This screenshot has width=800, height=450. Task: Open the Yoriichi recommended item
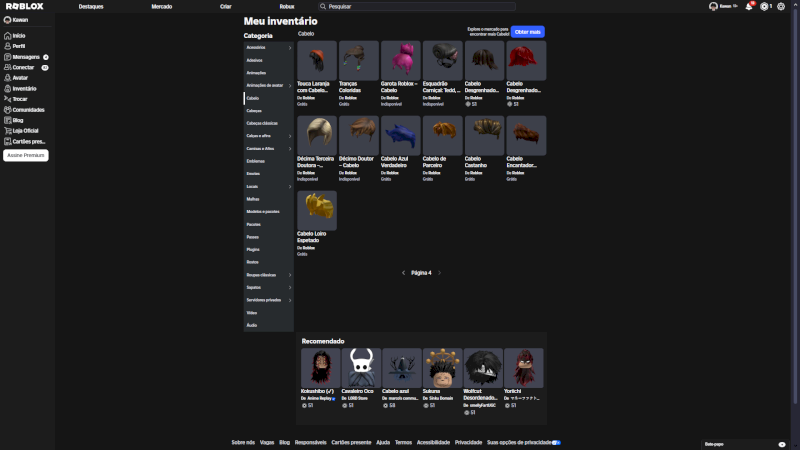coord(523,368)
